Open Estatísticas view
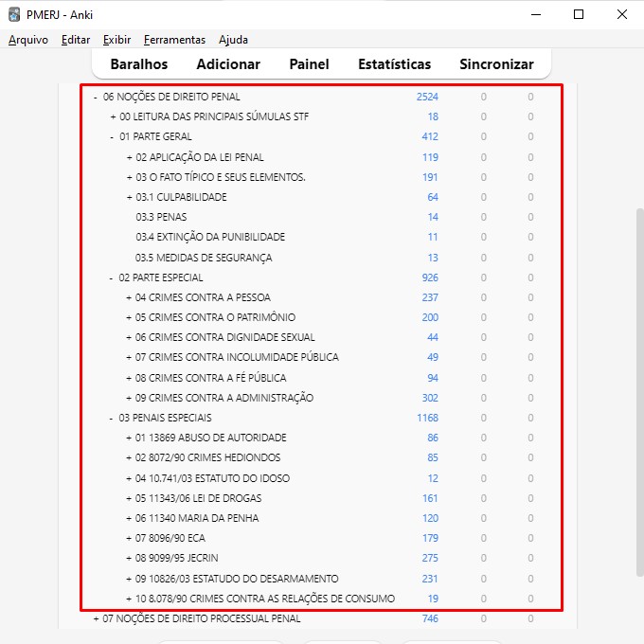Screen dimensions: 644x644 (x=394, y=64)
